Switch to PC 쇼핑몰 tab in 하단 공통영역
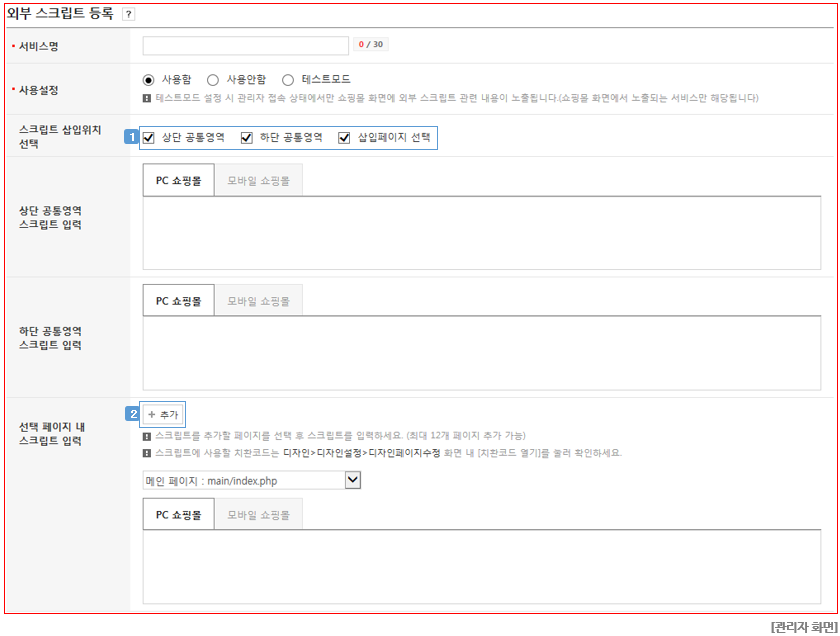This screenshot has width=840, height=636. 178,301
